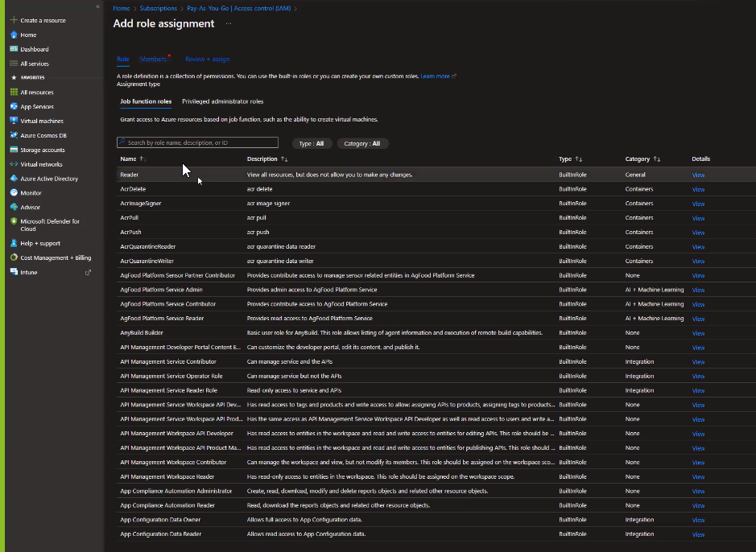Click the Learn more link
Screen dimensions: 756x552
click(x=435, y=76)
